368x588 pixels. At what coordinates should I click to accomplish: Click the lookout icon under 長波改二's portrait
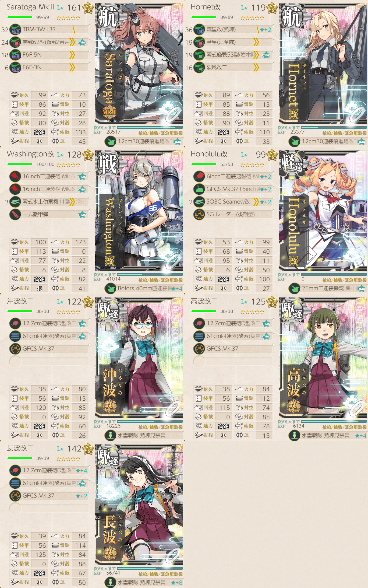tap(110, 582)
